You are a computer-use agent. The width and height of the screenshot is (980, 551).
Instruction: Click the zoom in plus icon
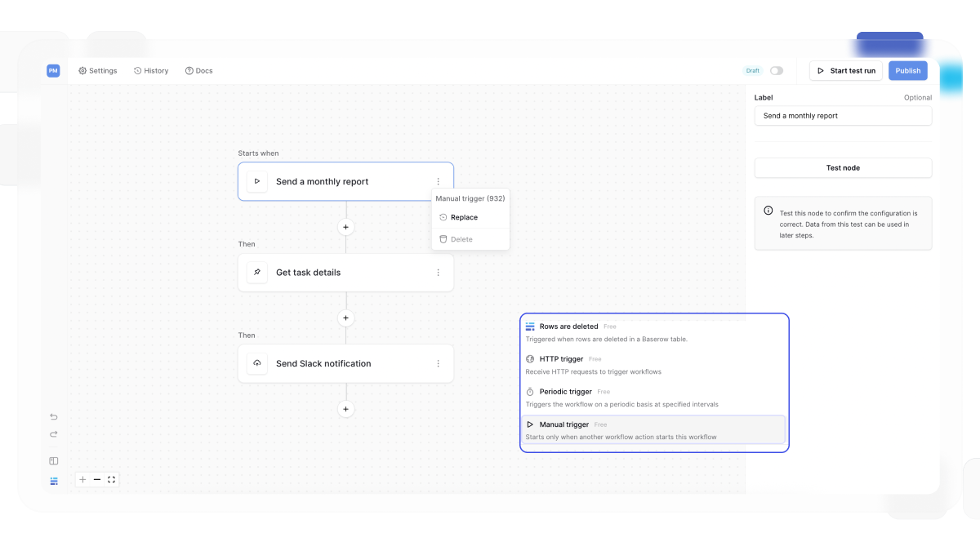pyautogui.click(x=82, y=479)
